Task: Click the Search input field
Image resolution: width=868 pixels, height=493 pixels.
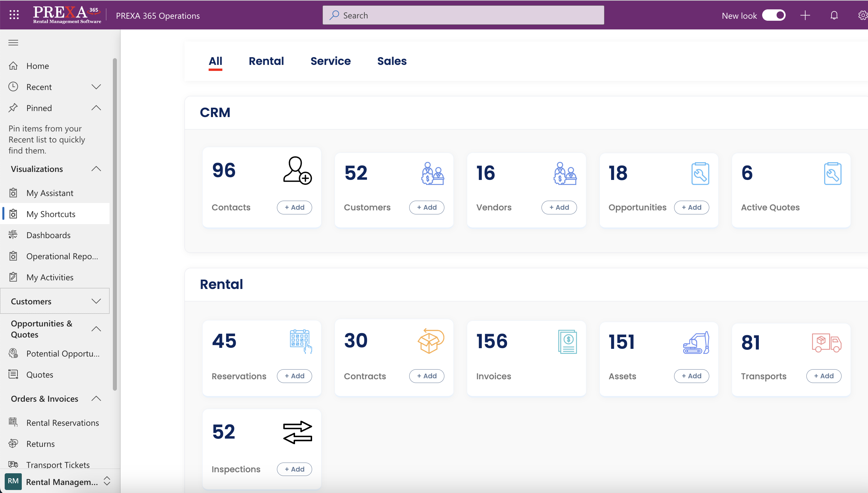Action: click(463, 15)
